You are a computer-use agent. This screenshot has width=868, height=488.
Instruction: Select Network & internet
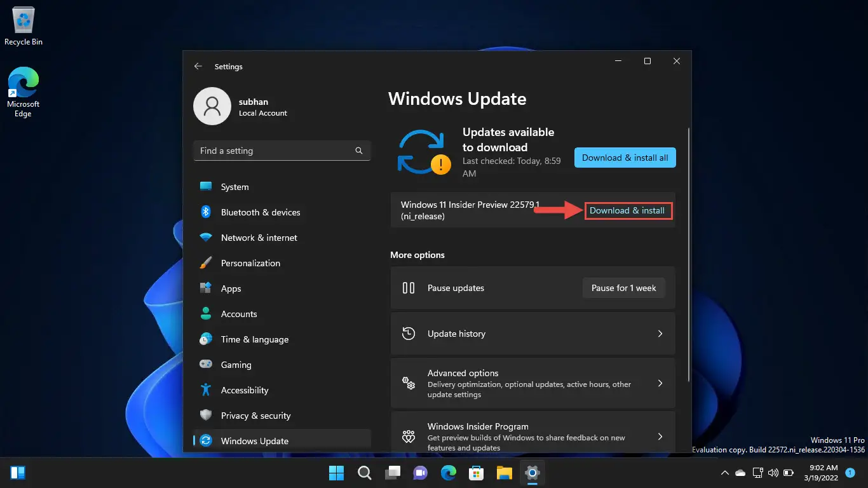[x=281, y=238]
